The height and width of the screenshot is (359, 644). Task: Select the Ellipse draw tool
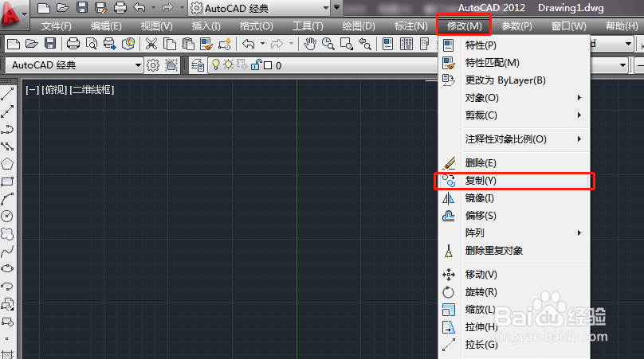click(7, 269)
